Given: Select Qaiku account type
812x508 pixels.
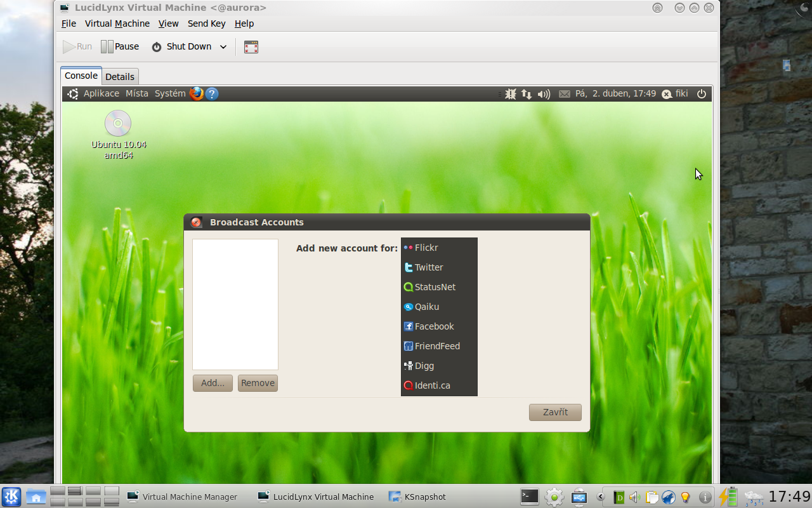Looking at the screenshot, I should tap(439, 307).
